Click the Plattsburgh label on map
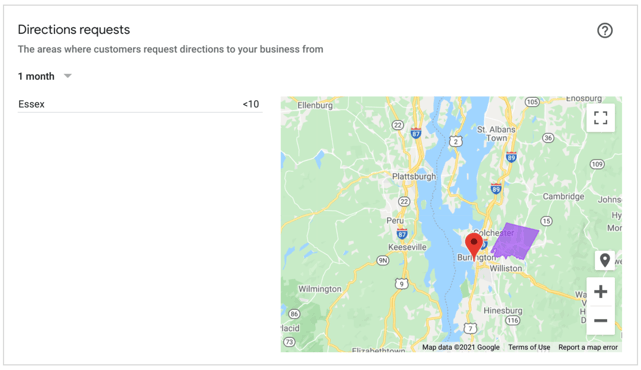 [x=414, y=177]
